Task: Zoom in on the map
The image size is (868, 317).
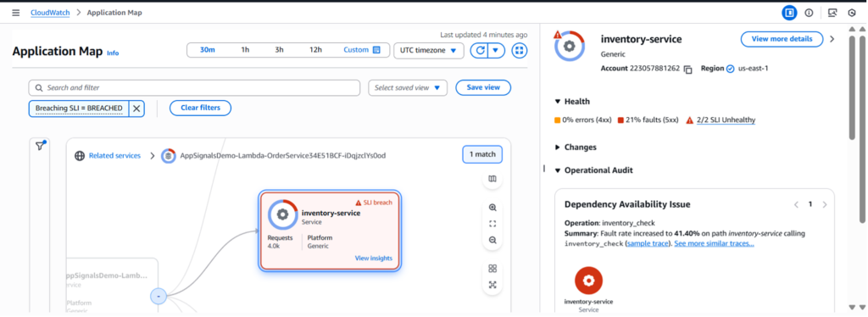Action: [492, 208]
